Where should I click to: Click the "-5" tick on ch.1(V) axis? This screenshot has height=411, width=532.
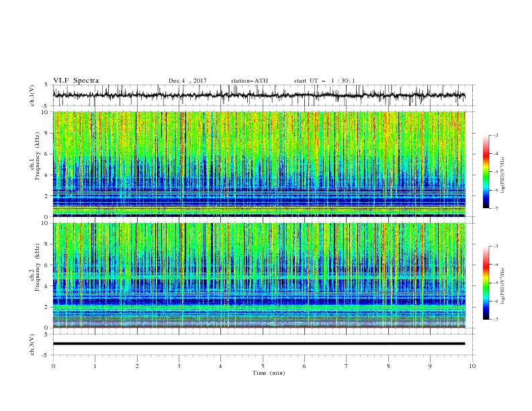[45, 106]
